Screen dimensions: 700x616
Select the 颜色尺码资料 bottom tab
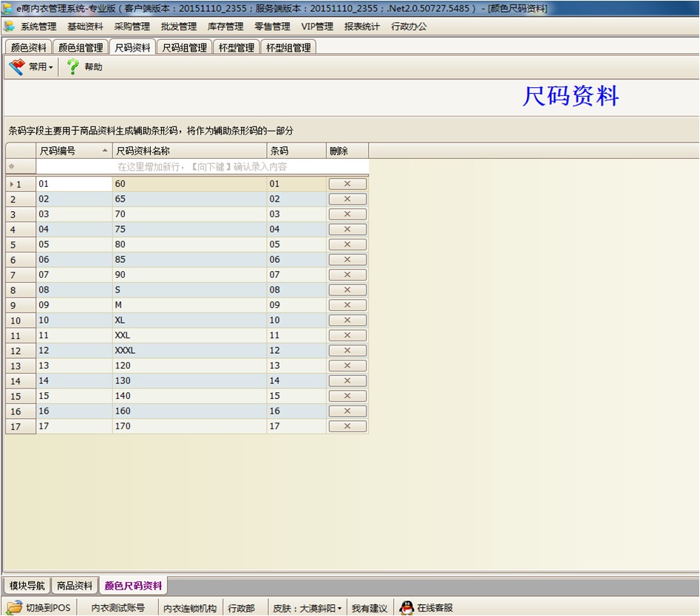133,586
